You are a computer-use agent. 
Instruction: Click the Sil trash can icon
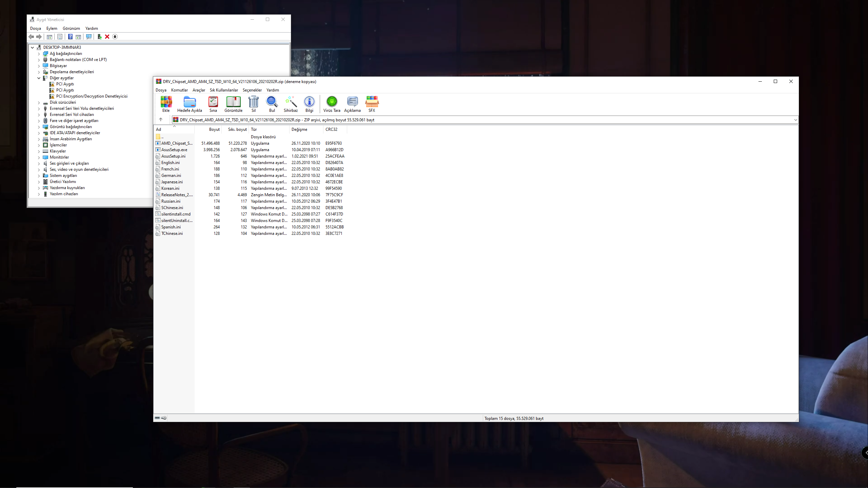click(x=253, y=104)
